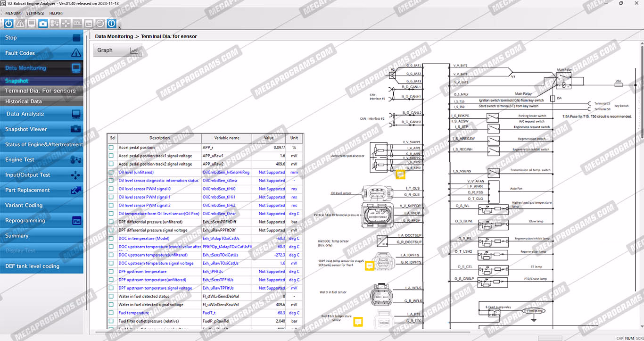Check the Oil level sensor PWM signal 1 checkbox
This screenshot has width=644, height=341.
(112, 197)
